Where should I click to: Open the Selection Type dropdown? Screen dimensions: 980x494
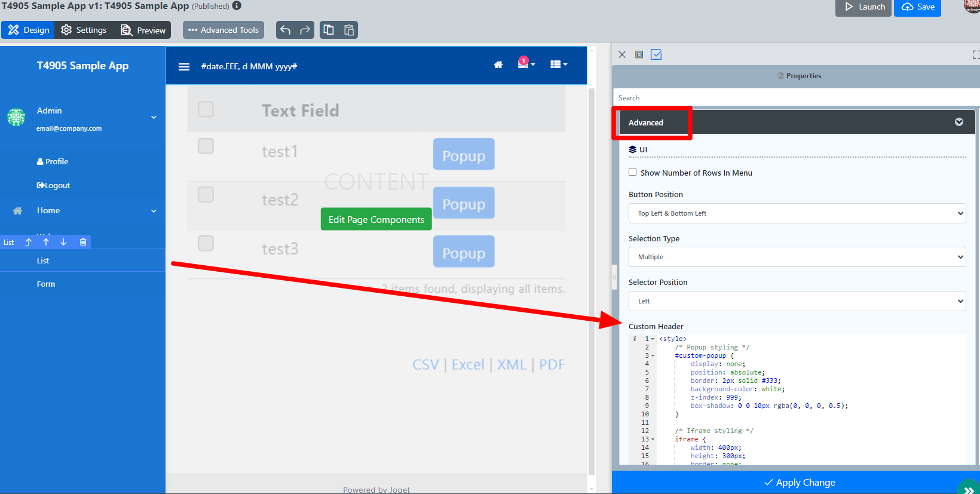pos(797,257)
